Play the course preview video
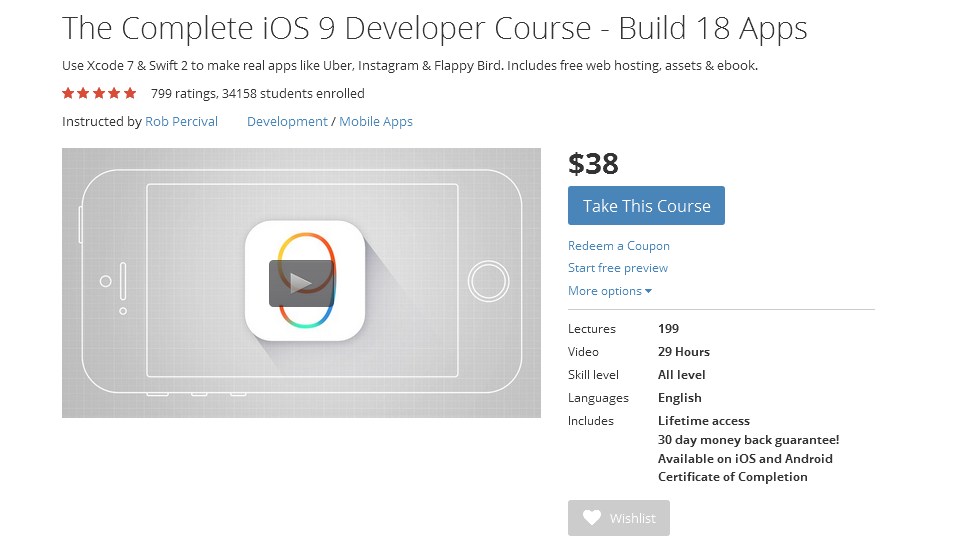Screen dimensions: 964x551 click(301, 283)
